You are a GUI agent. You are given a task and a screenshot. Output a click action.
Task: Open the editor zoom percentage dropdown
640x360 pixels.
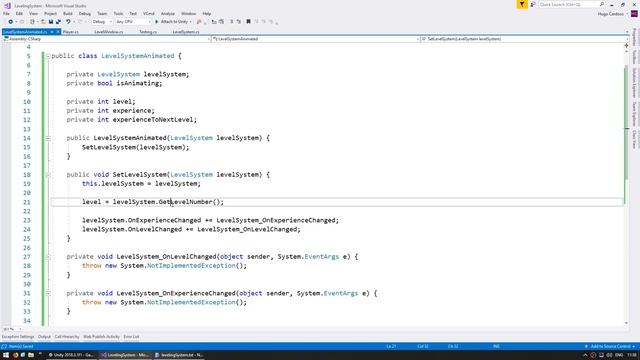11,329
